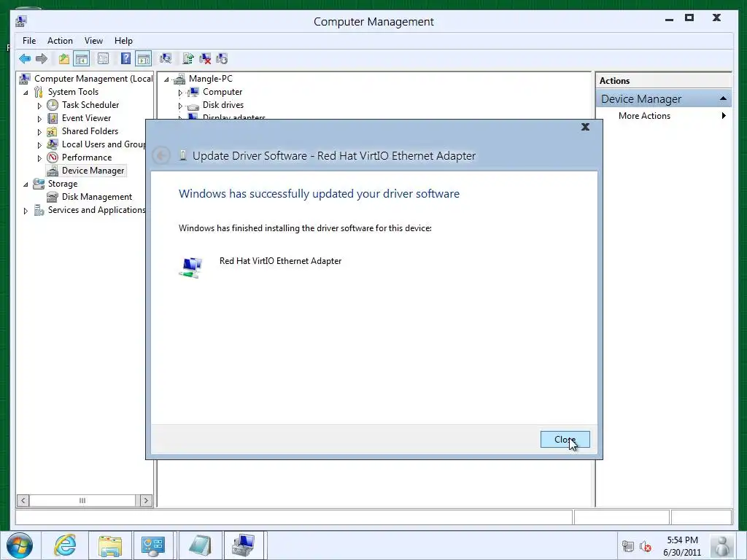Select Task Scheduler in the tree
747x560 pixels.
pyautogui.click(x=90, y=105)
